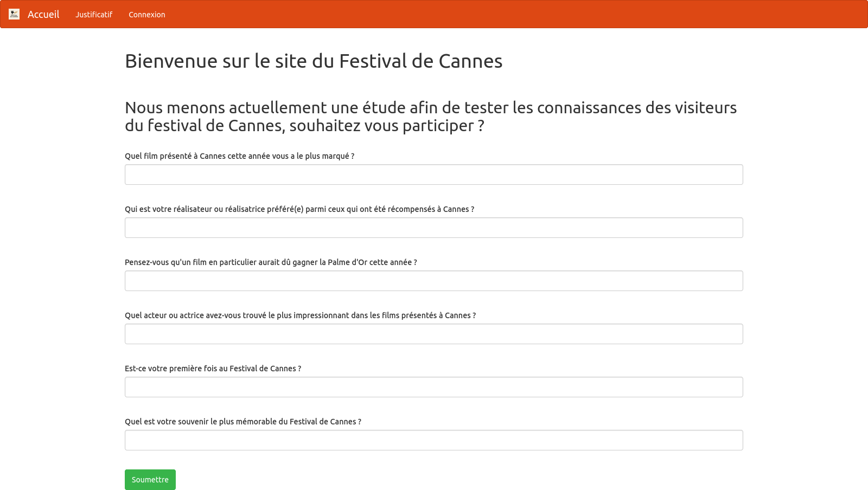Click the favorite director answer field

click(x=434, y=228)
